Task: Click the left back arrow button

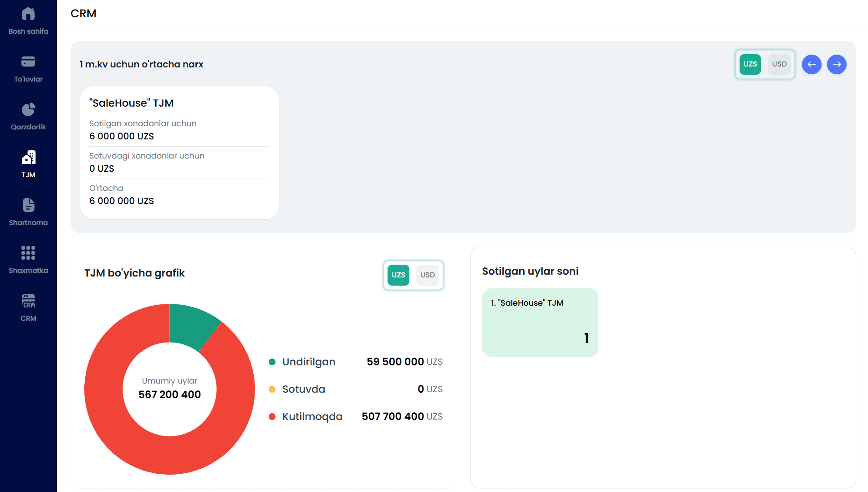Action: (812, 64)
